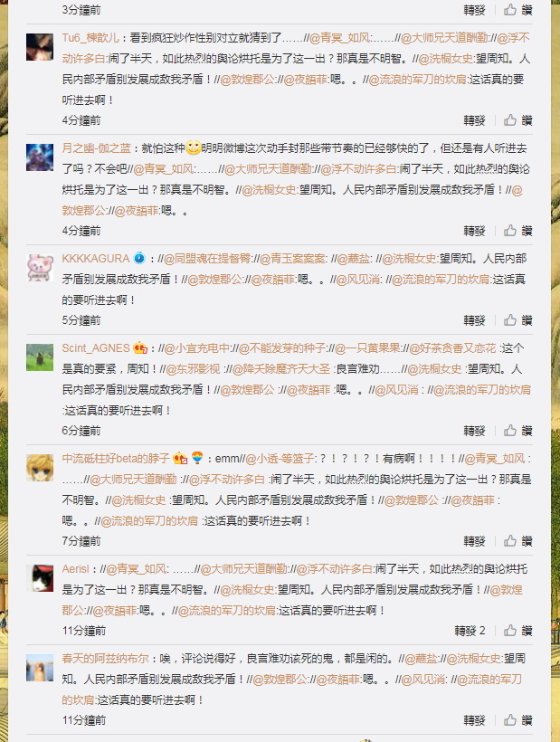Click @小透-等签子 mention link
This screenshot has width=560, height=742.
pyautogui.click(x=280, y=459)
